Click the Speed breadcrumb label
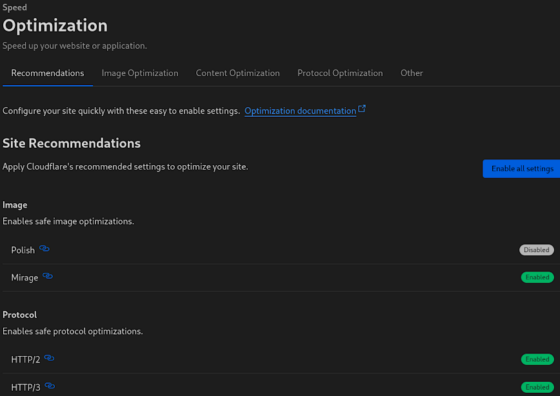 coord(14,7)
